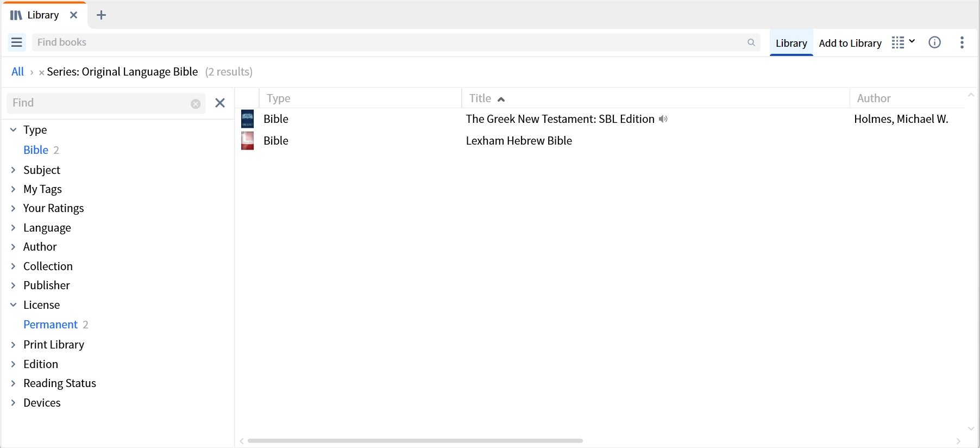Open the Lexham Hebrew Bible cover thumbnail

[248, 141]
